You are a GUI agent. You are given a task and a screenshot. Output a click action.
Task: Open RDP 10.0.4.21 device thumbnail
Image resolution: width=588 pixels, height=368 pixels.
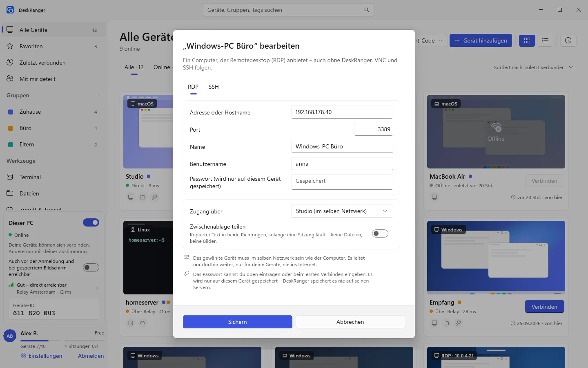tap(496, 357)
